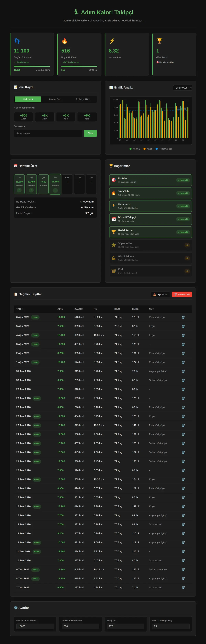Open the Manuel Giriş tab
Viewport: 206px width, 644px height.
coord(55,99)
